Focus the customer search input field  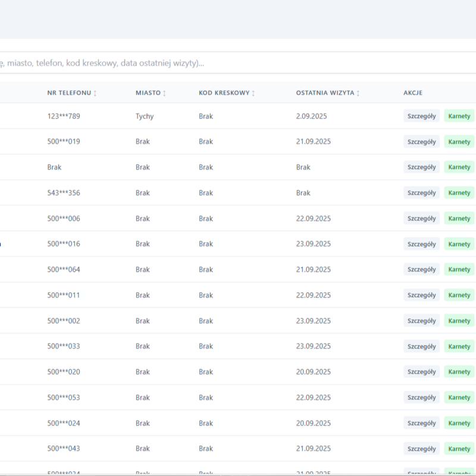pyautogui.click(x=238, y=63)
